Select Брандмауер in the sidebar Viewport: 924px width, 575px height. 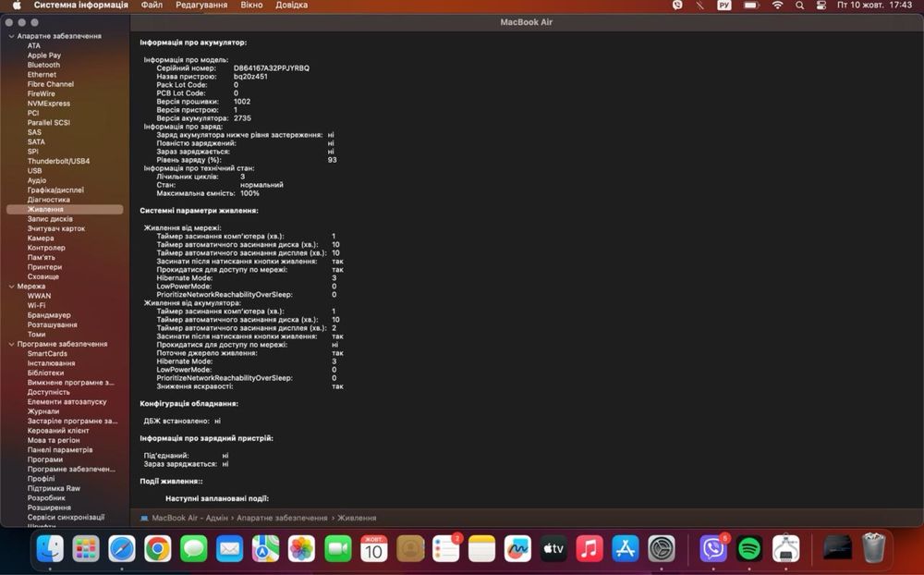[x=49, y=315]
